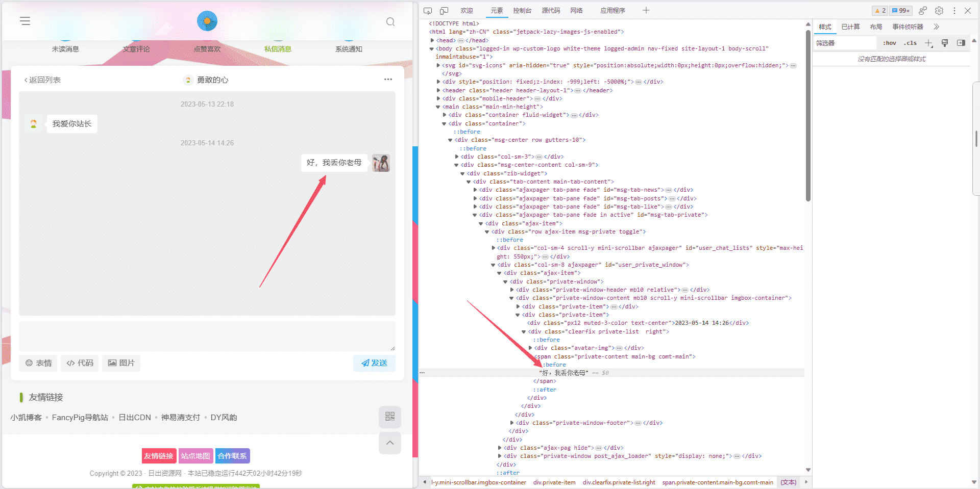Image resolution: width=980 pixels, height=489 pixels.
Task: Click the chat message text input area
Action: [x=207, y=336]
